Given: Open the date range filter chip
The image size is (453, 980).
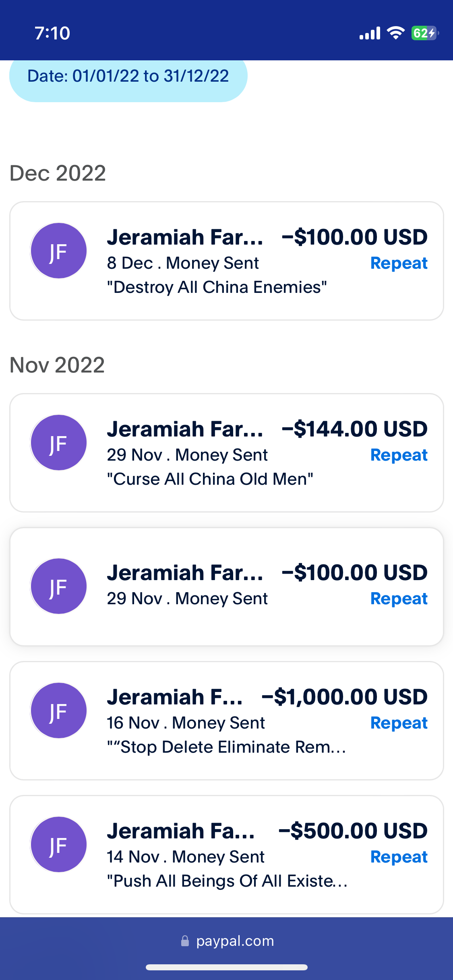Looking at the screenshot, I should (x=128, y=76).
